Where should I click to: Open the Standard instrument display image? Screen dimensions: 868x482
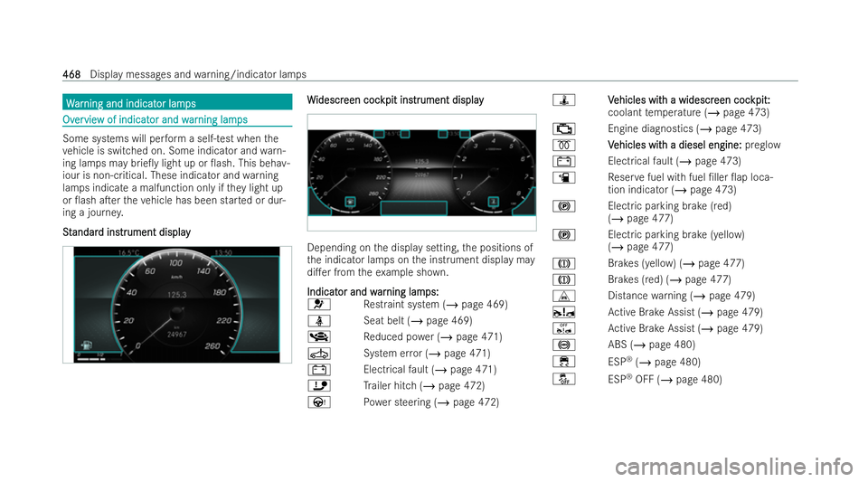[x=177, y=305]
